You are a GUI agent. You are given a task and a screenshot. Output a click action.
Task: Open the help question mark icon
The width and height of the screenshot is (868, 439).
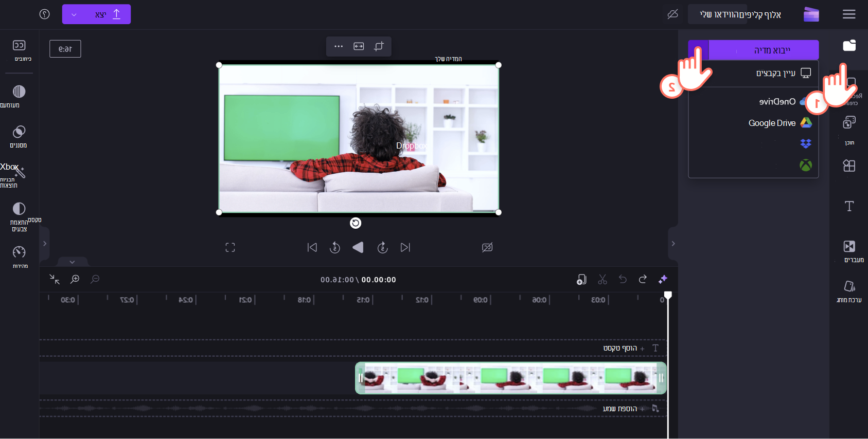click(45, 14)
